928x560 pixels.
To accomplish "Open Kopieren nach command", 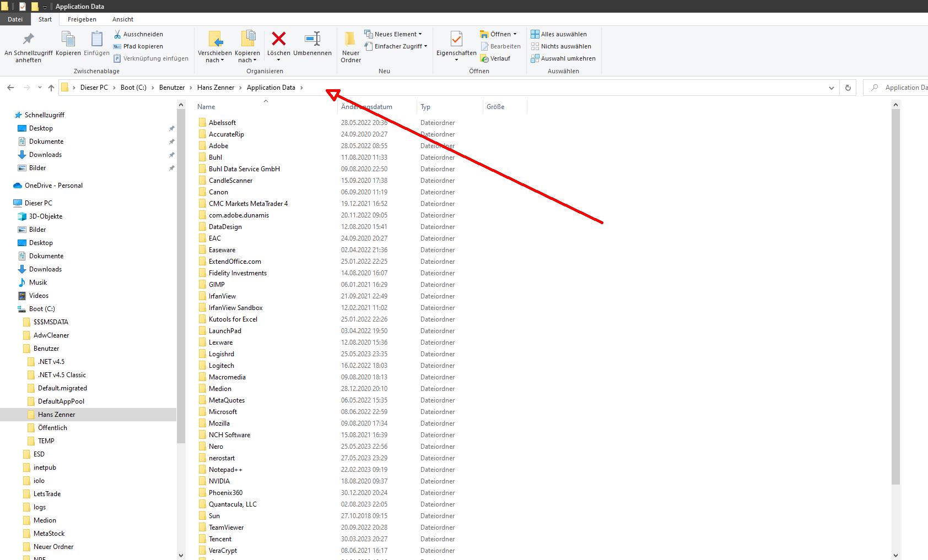I will pyautogui.click(x=247, y=47).
